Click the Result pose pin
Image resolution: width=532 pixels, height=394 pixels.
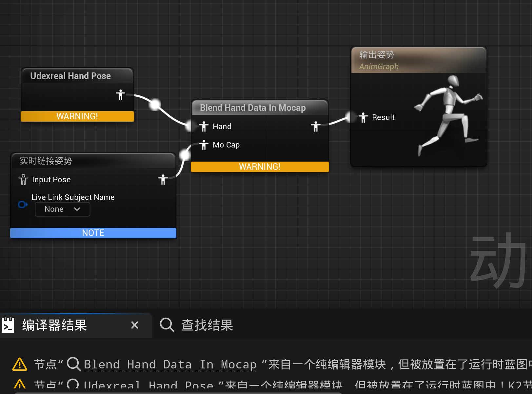click(x=363, y=117)
